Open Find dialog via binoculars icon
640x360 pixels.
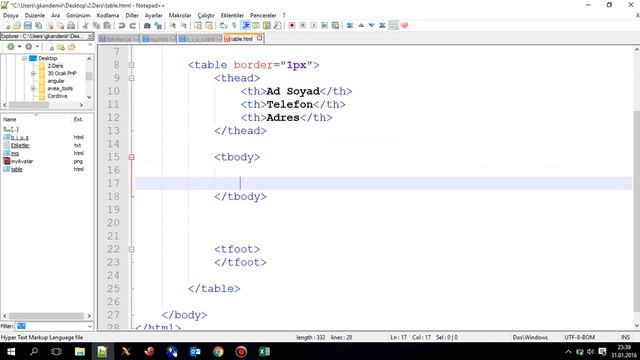(x=147, y=26)
